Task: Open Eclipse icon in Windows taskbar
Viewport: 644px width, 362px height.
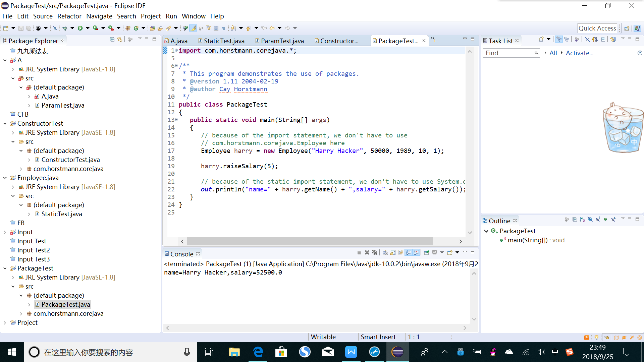Action: [397, 352]
